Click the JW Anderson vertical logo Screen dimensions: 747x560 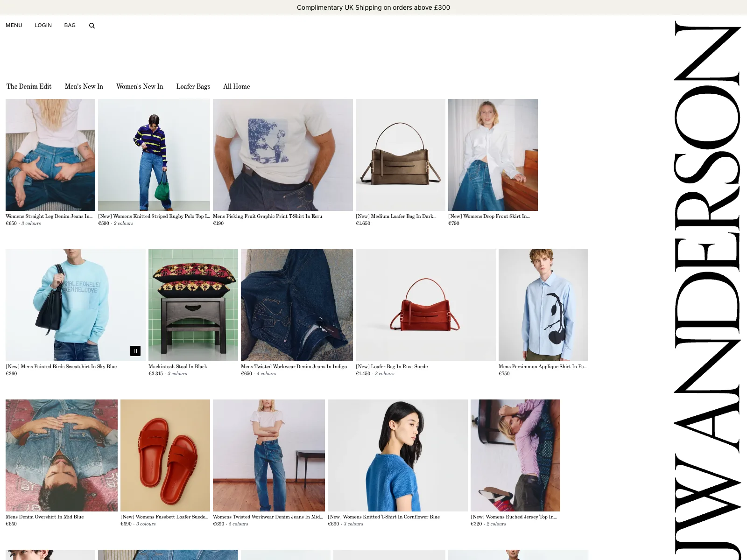point(708,289)
